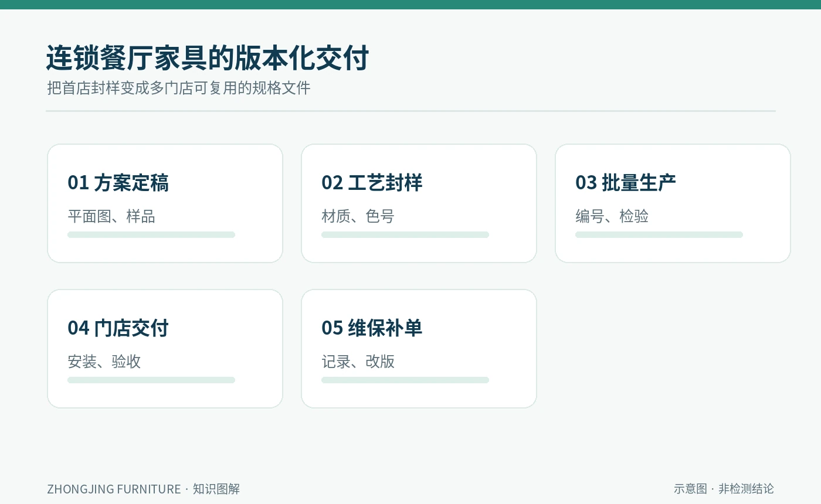Click the footer ZHONGJING FURNITURE · 知识图解

[144, 489]
